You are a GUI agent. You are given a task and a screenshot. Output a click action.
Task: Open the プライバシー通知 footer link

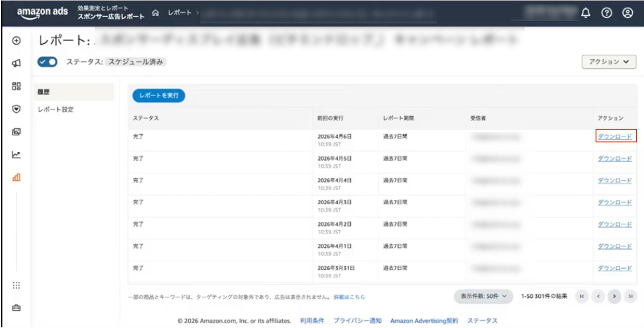click(x=358, y=321)
